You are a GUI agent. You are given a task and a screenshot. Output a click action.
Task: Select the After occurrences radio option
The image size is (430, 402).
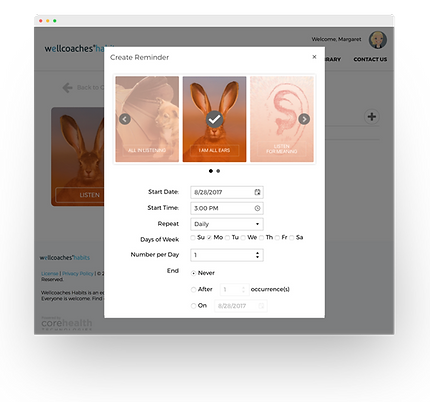tap(193, 289)
